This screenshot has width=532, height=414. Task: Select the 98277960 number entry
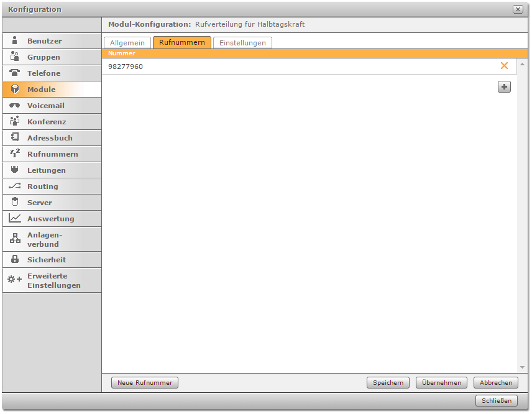(126, 67)
